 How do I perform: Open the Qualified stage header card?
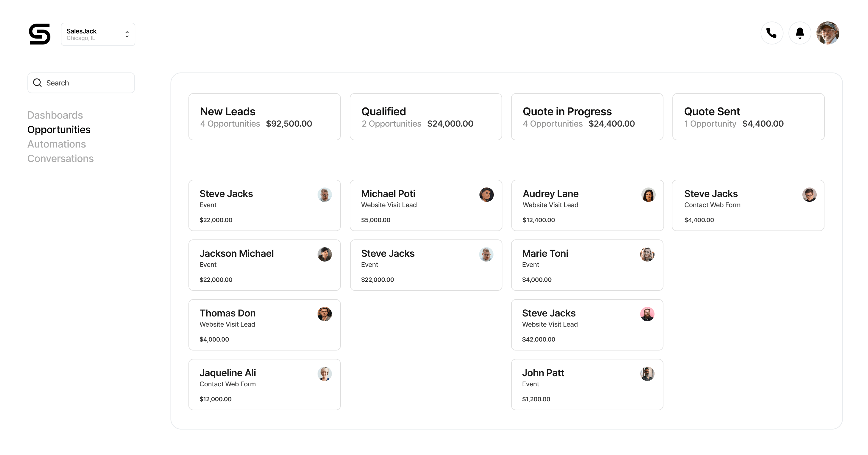click(x=426, y=117)
